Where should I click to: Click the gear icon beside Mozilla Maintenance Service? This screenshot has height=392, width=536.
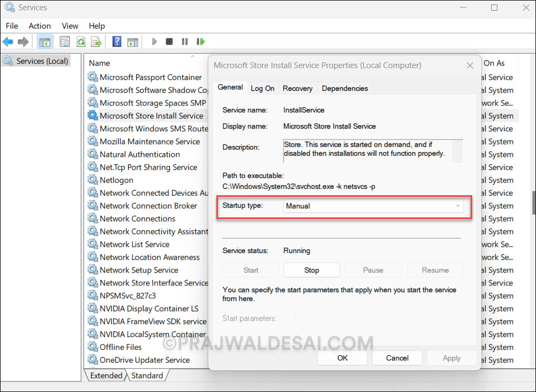(x=92, y=141)
